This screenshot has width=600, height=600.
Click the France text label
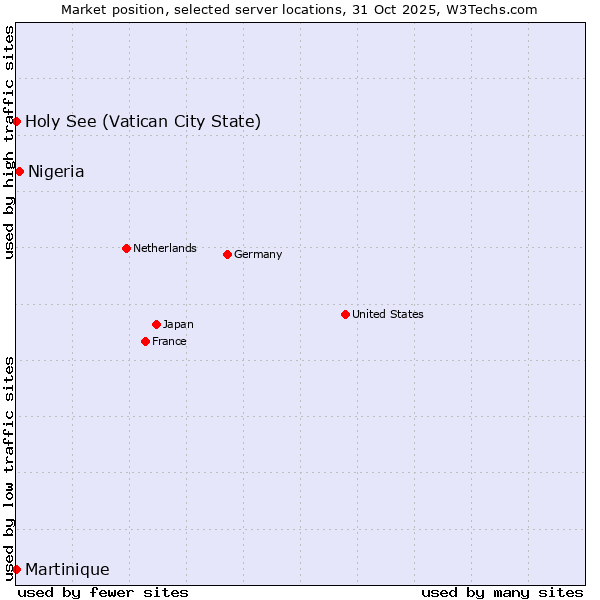point(169,341)
